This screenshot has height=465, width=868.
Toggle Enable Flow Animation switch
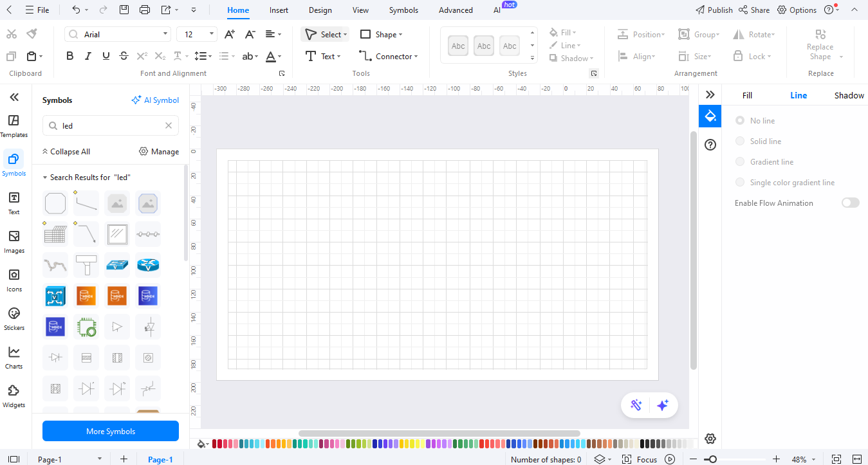click(x=851, y=203)
